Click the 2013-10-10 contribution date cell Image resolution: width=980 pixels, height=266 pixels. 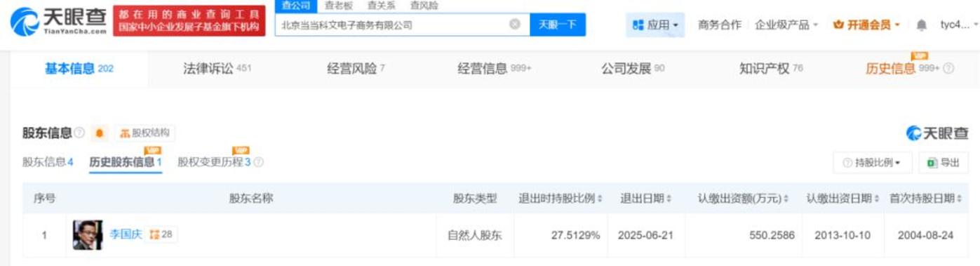[843, 235]
